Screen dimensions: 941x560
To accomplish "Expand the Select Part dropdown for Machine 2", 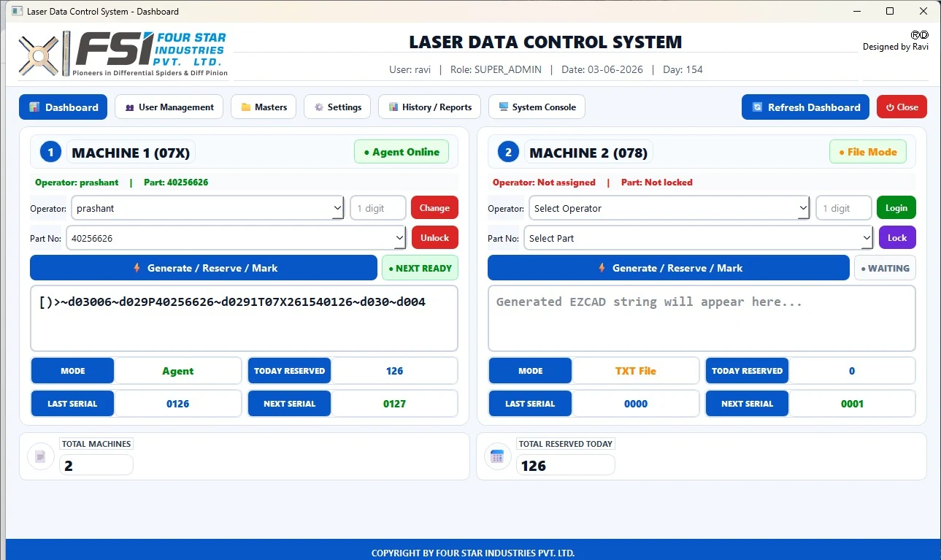I will 699,238.
